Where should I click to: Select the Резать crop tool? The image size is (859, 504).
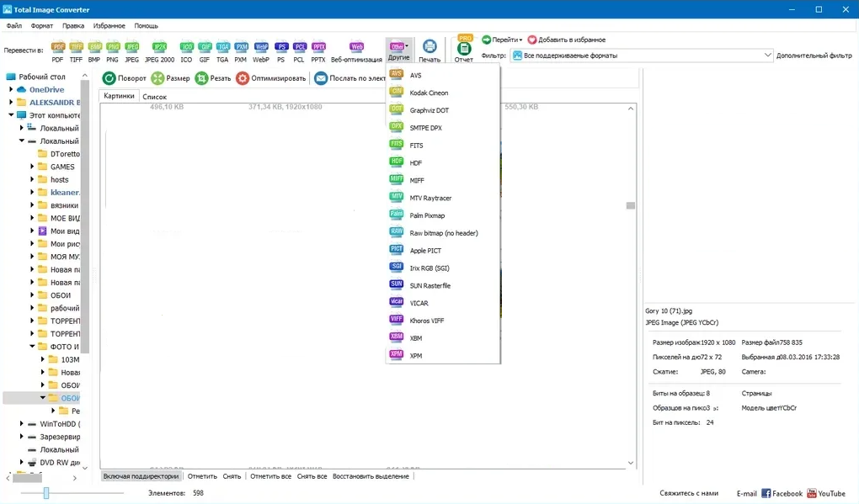(213, 78)
